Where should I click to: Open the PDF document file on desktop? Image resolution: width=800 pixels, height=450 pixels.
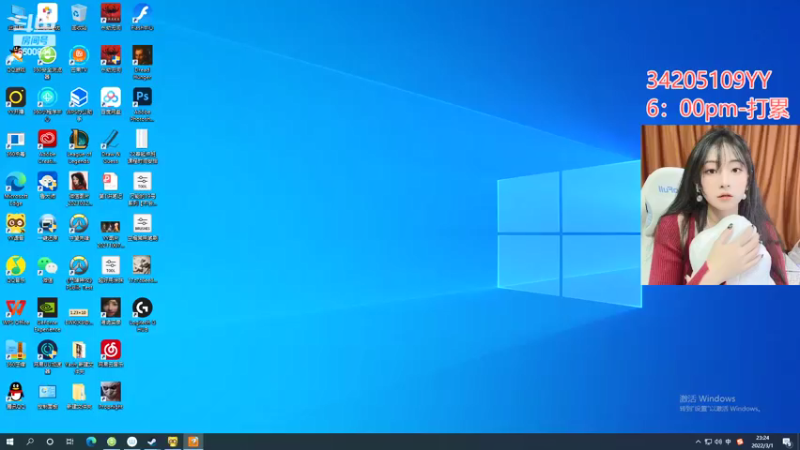(x=110, y=185)
